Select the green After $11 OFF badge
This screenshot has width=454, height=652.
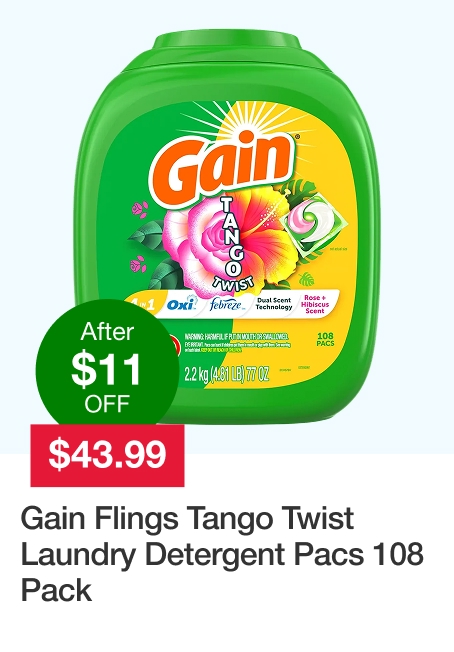point(107,367)
